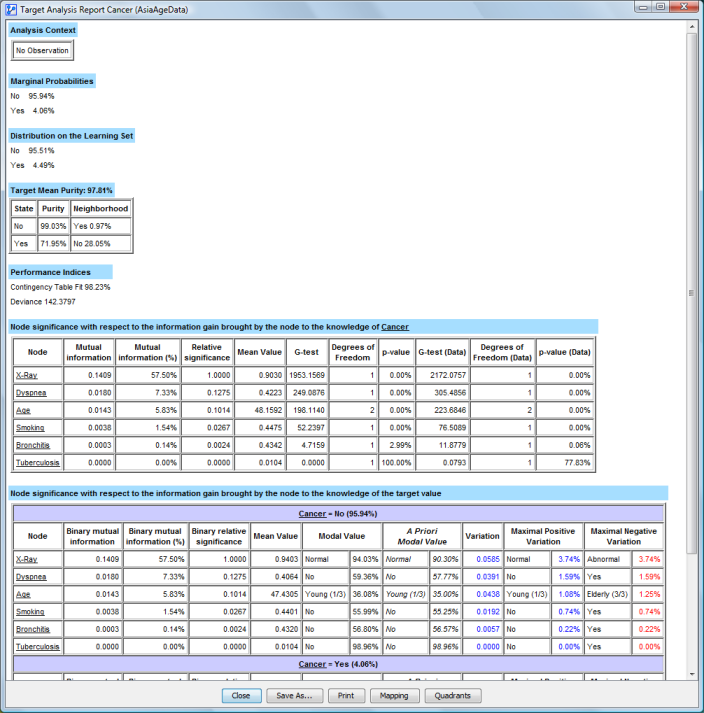
Task: Click X-Ray link in the Cancer = No table
Action: 27,560
